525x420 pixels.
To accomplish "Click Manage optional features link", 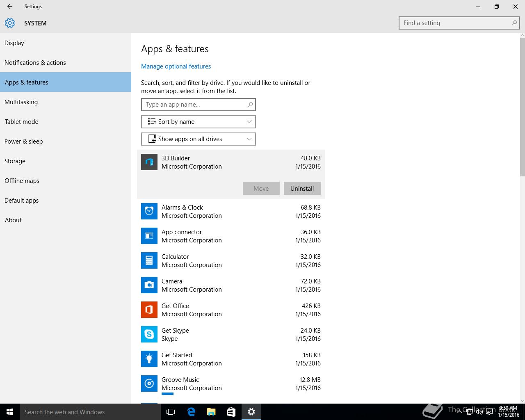I will (176, 66).
